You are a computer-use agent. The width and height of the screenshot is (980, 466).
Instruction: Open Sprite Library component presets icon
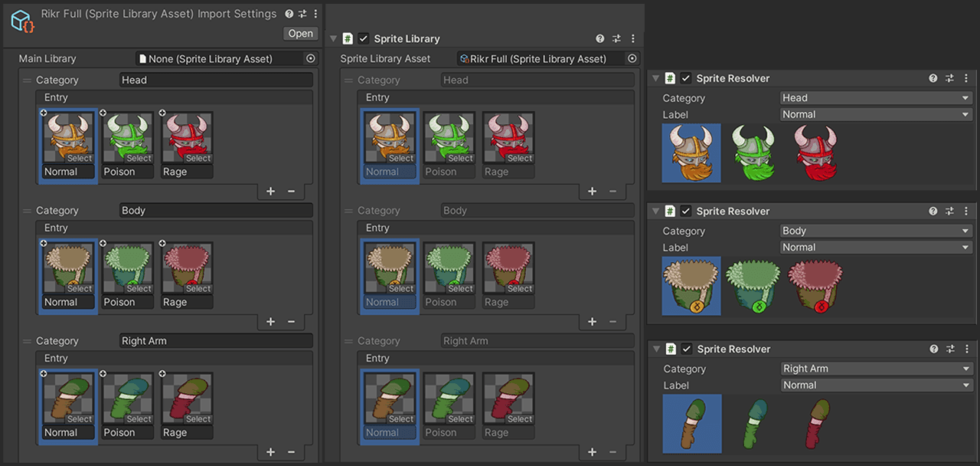616,38
